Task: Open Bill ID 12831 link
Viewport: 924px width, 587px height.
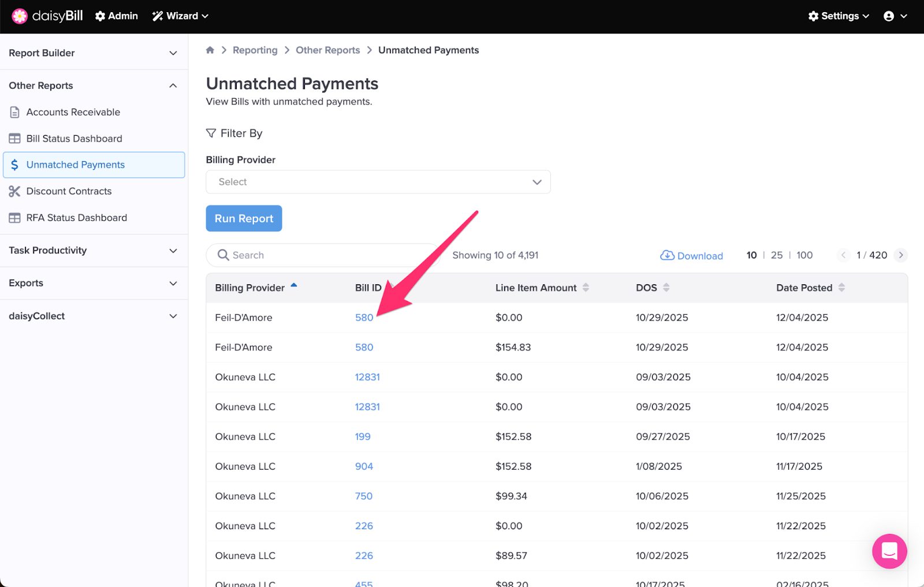Action: 367,377
